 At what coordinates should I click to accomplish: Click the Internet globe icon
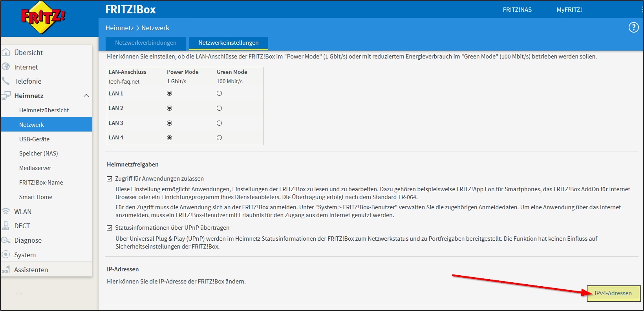coord(6,67)
